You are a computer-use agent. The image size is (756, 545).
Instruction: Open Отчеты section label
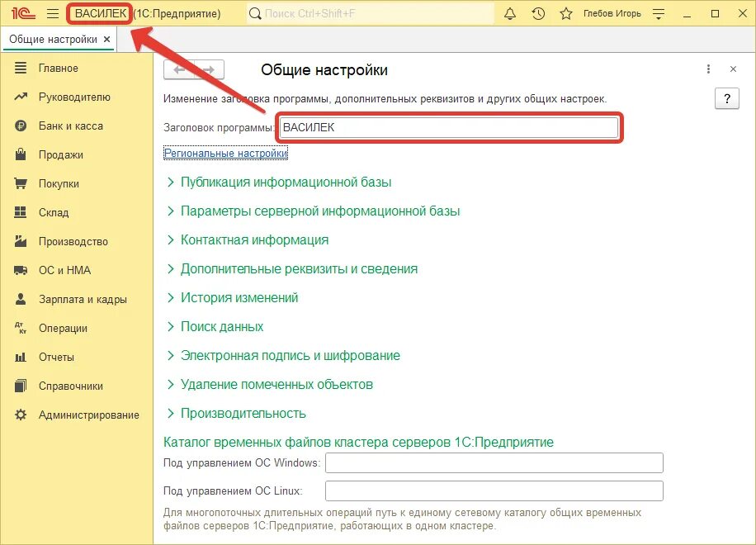coord(56,357)
